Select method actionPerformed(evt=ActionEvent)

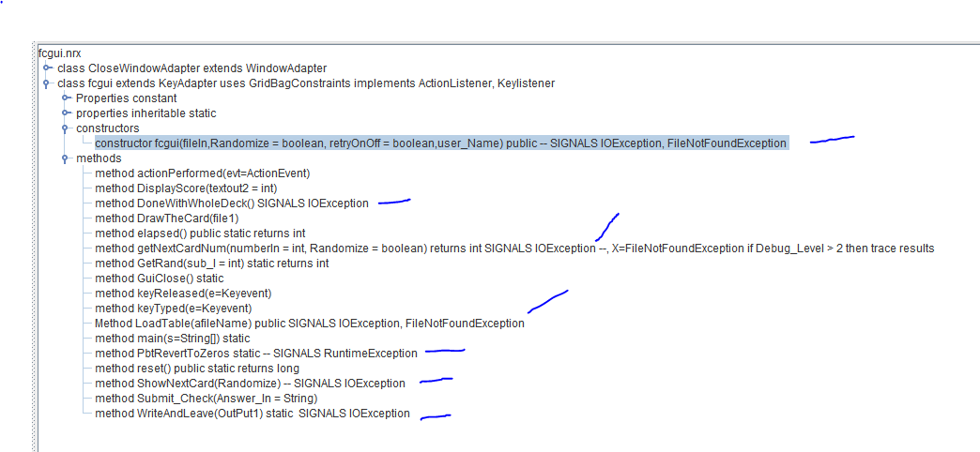click(202, 173)
